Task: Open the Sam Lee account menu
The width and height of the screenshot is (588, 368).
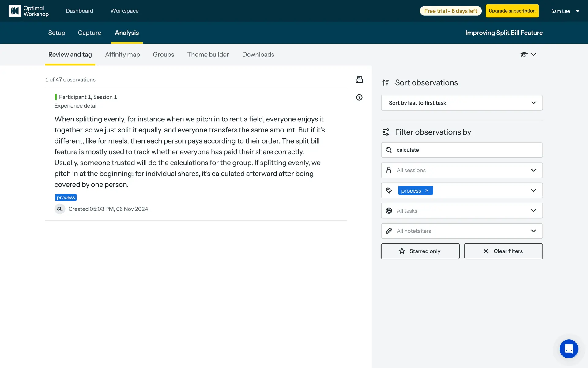Action: point(565,11)
